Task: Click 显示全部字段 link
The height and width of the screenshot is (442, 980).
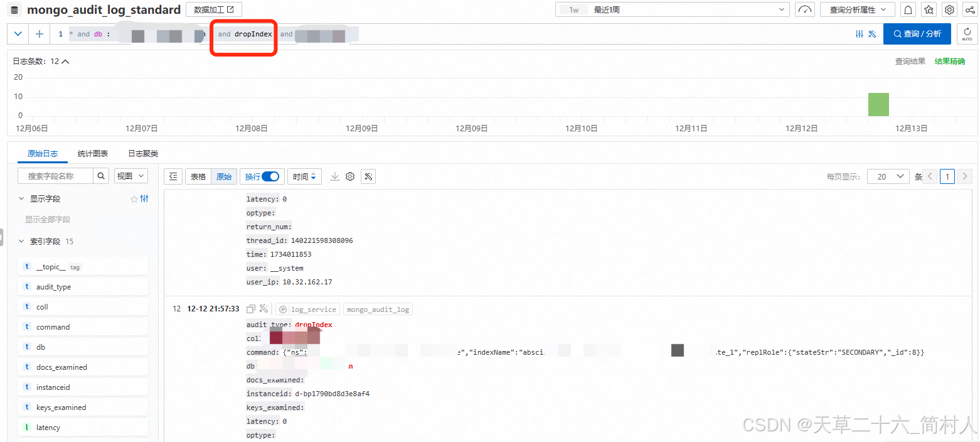Action: pyautogui.click(x=48, y=220)
